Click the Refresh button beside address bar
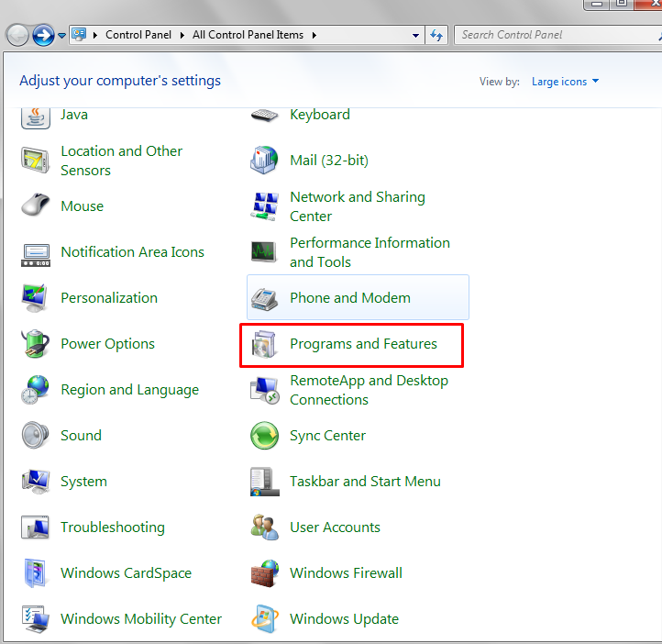The height and width of the screenshot is (644, 662). click(437, 35)
